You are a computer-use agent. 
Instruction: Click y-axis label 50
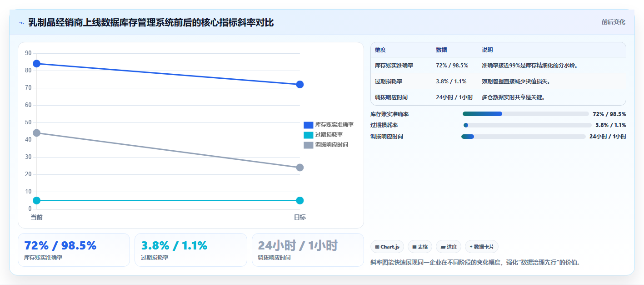pyautogui.click(x=28, y=122)
